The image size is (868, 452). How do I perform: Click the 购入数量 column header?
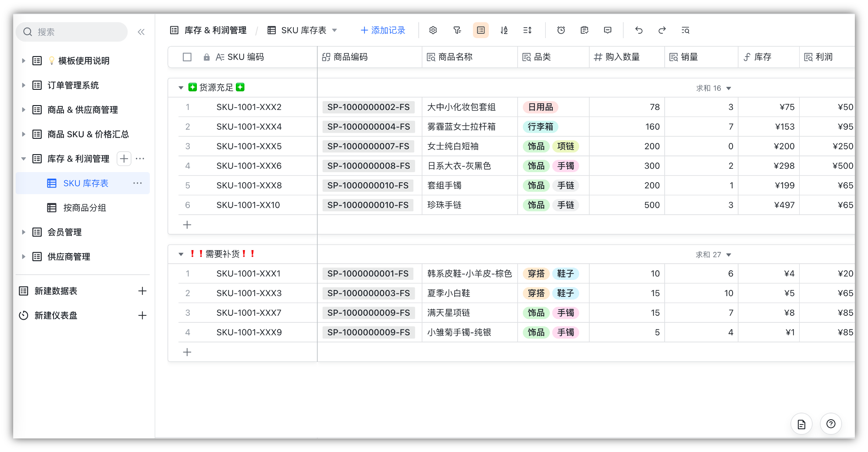click(627, 57)
